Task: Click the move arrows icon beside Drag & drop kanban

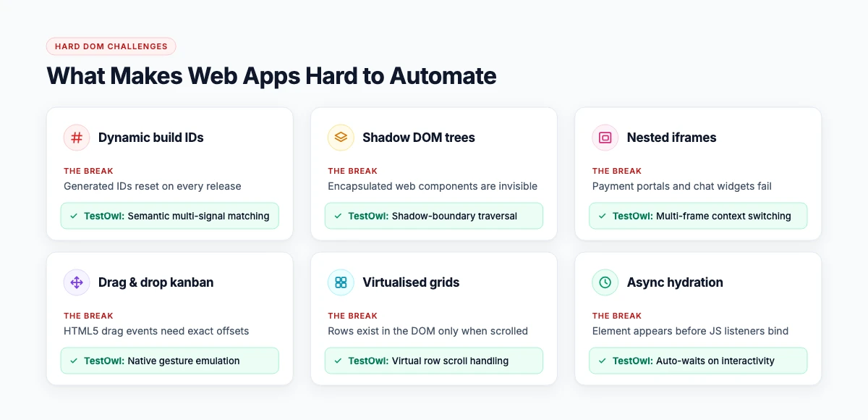Action: point(77,282)
